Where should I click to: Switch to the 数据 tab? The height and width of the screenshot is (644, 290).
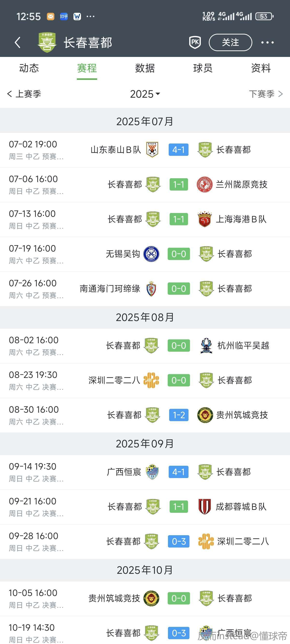tap(145, 68)
